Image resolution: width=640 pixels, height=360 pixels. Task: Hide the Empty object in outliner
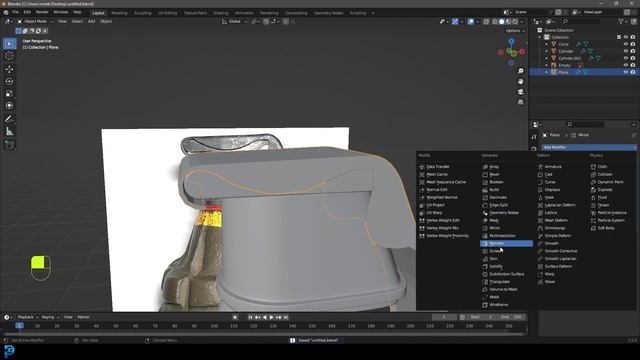(626, 65)
